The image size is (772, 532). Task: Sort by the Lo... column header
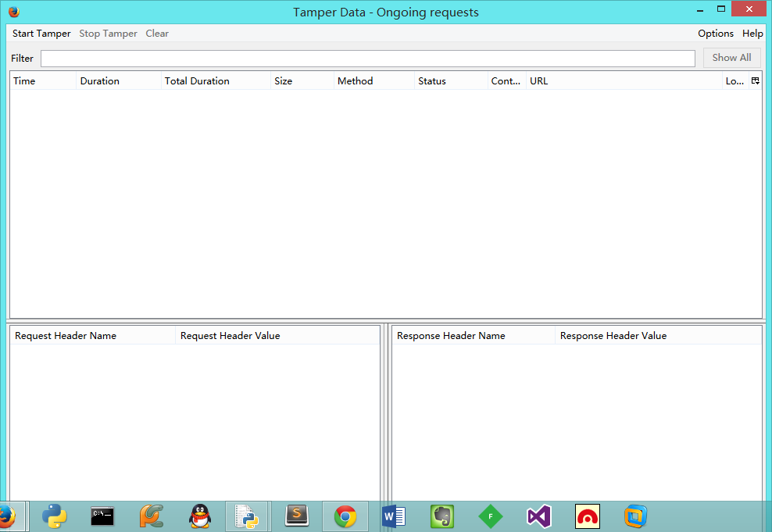[x=735, y=80]
